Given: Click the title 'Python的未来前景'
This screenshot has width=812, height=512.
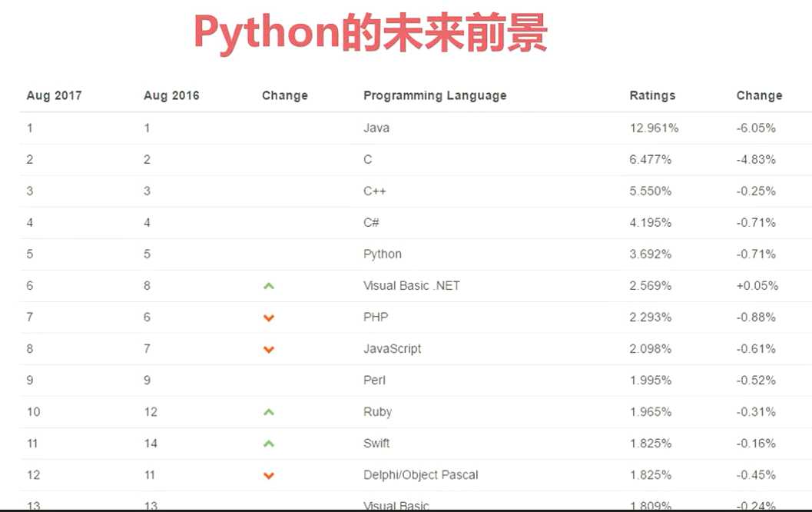Looking at the screenshot, I should coord(370,33).
